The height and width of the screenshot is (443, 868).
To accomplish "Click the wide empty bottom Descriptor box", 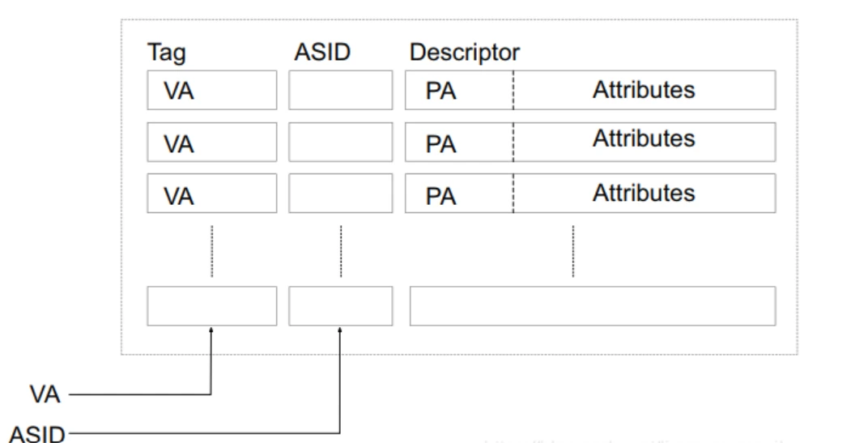I will pos(592,306).
